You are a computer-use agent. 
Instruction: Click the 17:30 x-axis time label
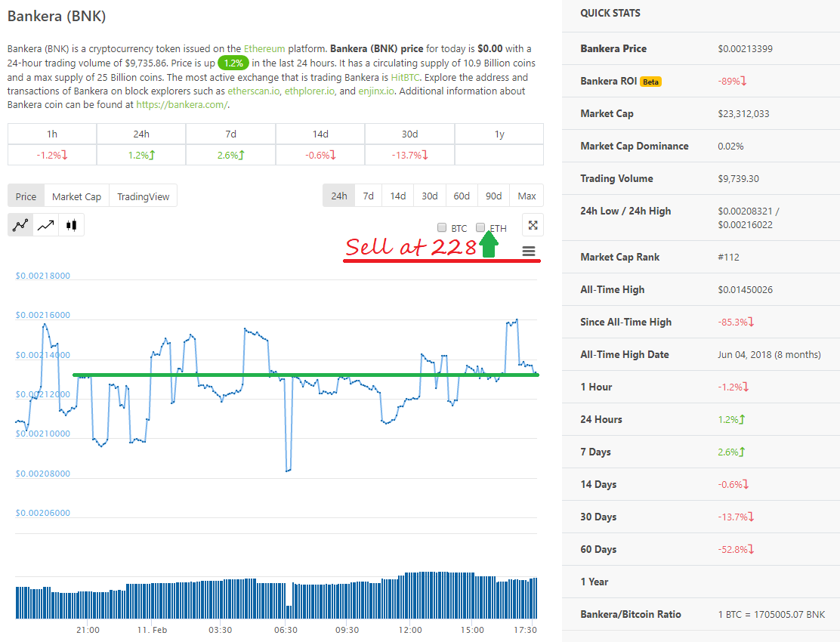click(x=525, y=630)
